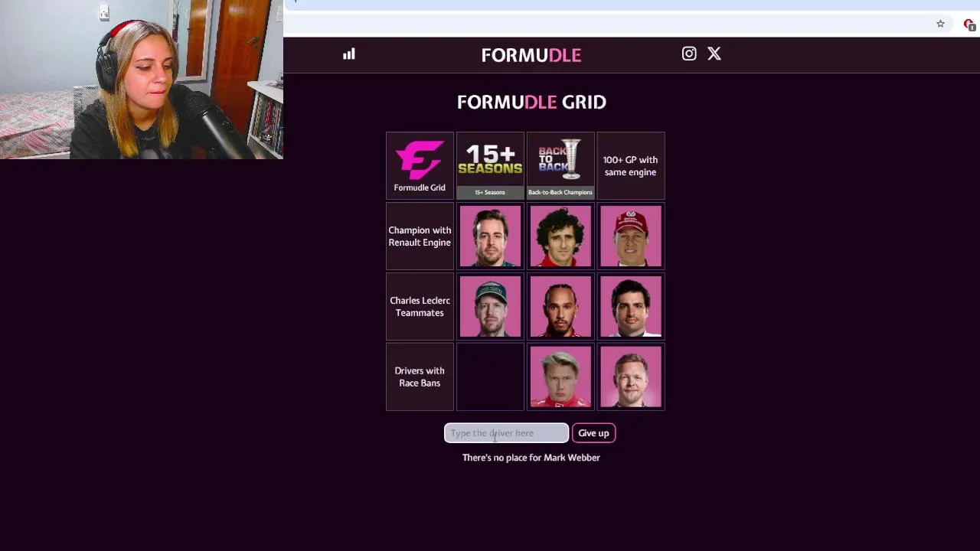Click the 'Drivers with Race Bans' row label
Image resolution: width=980 pixels, height=551 pixels.
[420, 377]
